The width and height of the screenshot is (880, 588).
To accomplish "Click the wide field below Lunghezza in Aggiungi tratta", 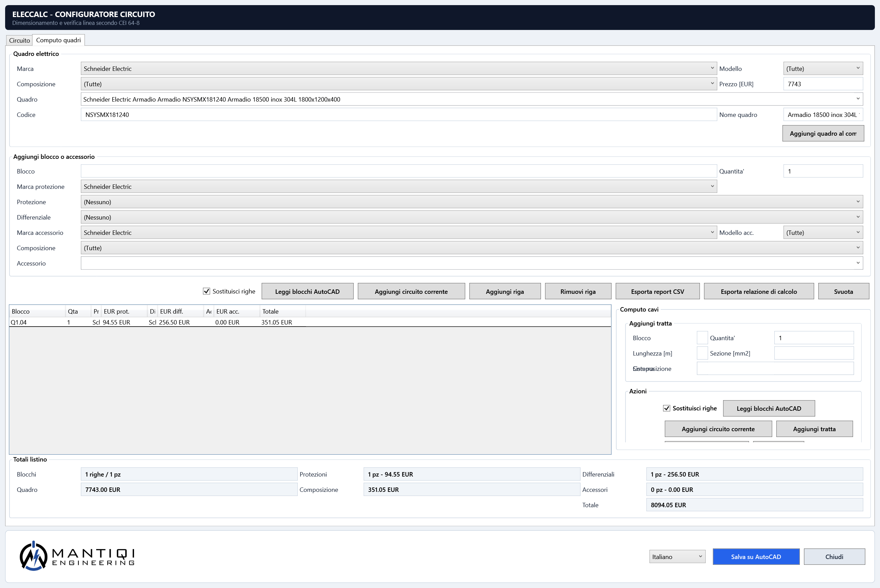I will 775,368.
